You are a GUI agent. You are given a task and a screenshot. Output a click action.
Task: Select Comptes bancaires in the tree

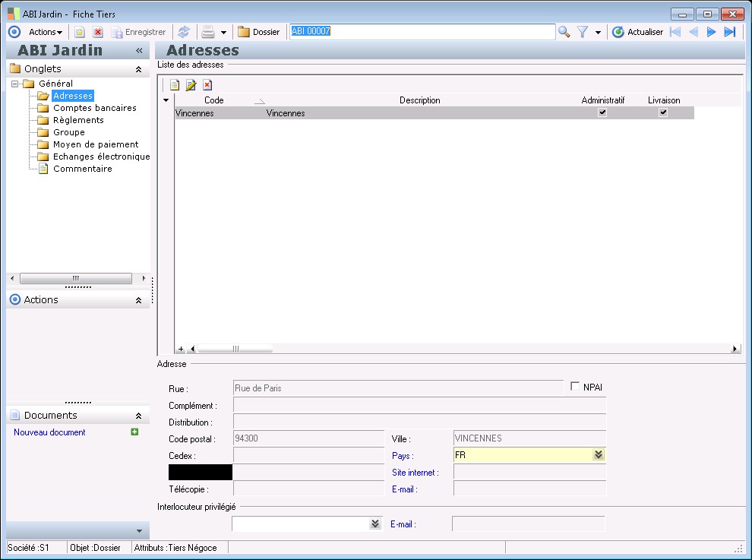tap(94, 108)
